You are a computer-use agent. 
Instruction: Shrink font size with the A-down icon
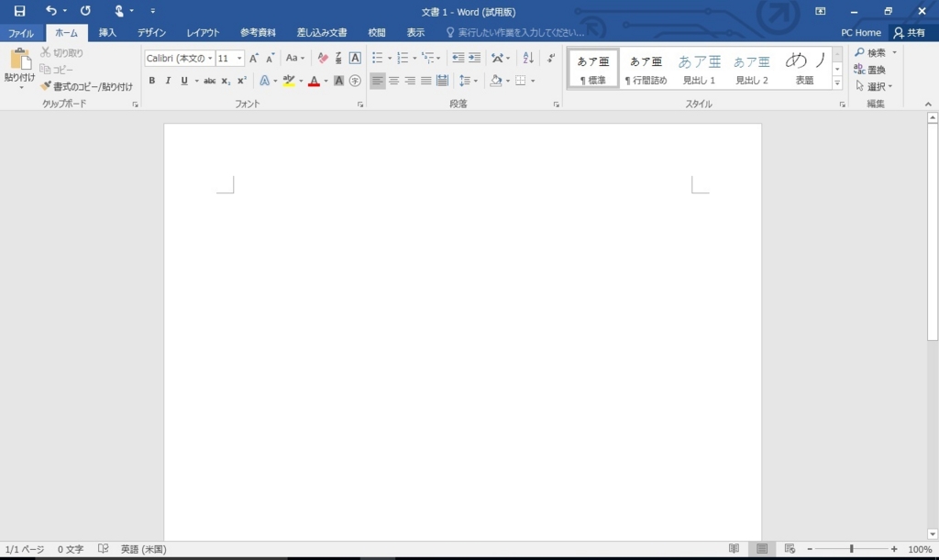point(271,58)
